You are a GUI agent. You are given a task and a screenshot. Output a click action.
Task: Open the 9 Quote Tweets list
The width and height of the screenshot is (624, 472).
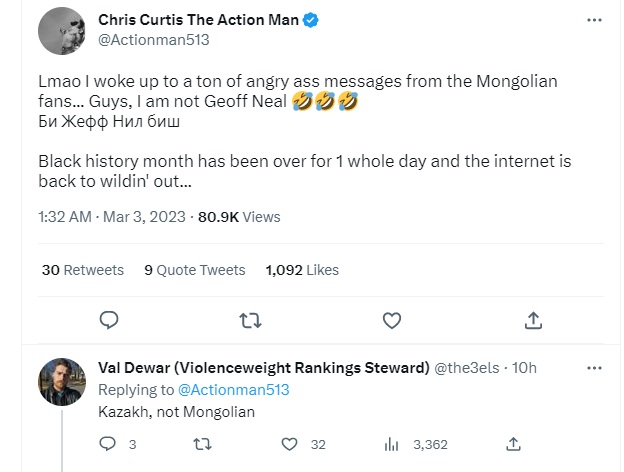[194, 270]
